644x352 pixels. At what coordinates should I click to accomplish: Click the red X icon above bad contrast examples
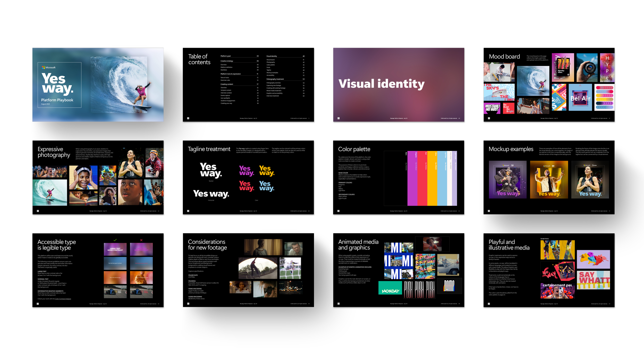point(141,240)
